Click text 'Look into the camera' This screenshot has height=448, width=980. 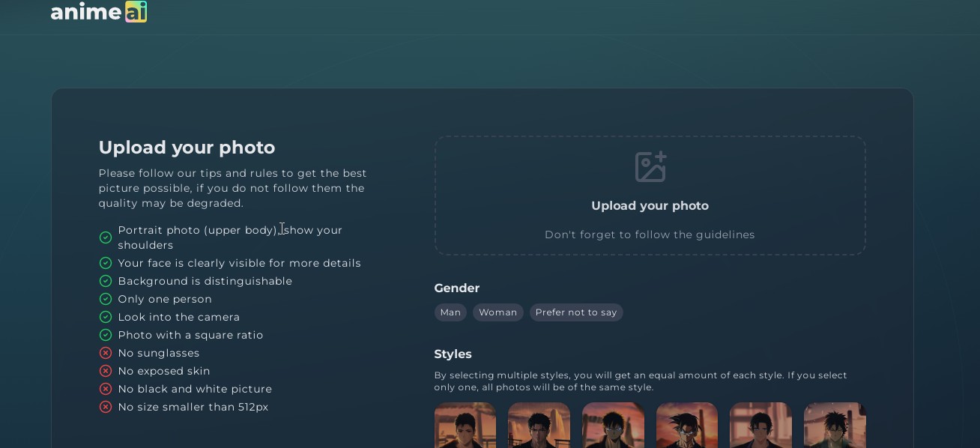[179, 317]
